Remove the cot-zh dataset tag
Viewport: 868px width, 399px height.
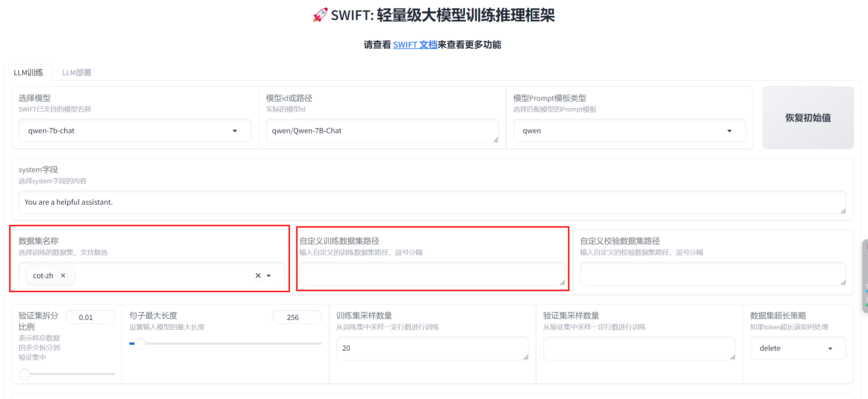63,275
